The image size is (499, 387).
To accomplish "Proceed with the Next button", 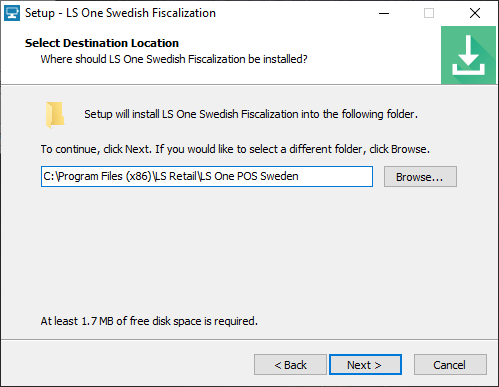I will (x=365, y=365).
